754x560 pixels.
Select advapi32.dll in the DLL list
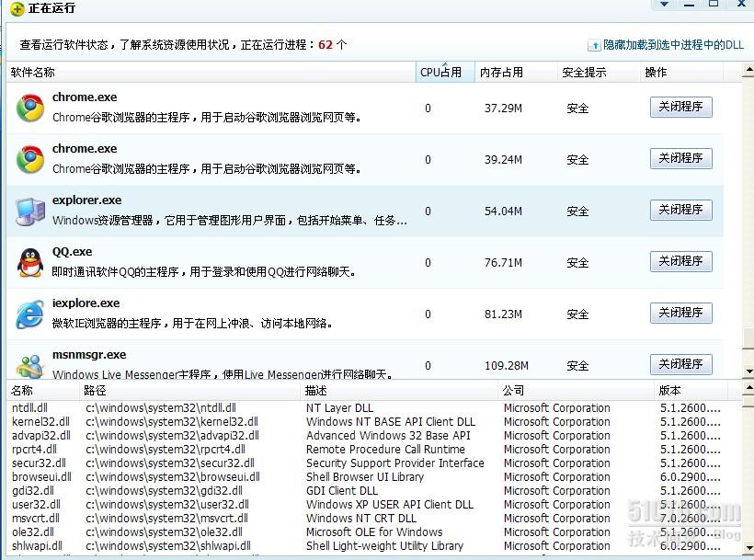coord(41,436)
